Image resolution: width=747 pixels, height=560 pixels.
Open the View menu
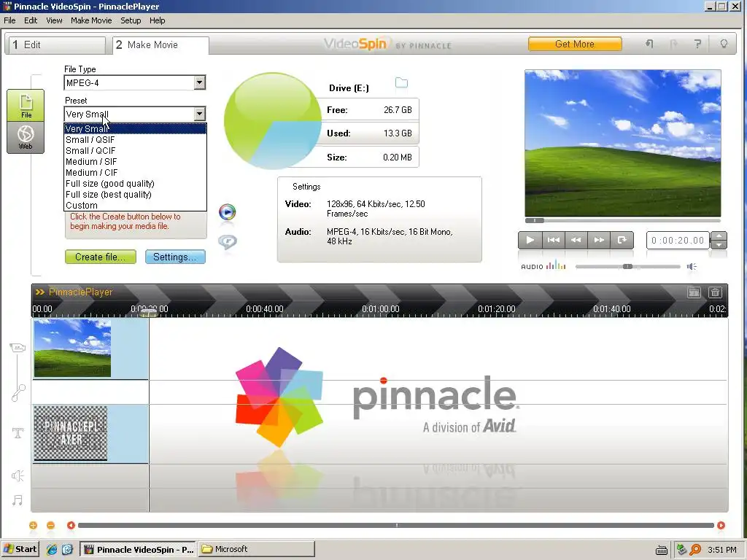(54, 20)
